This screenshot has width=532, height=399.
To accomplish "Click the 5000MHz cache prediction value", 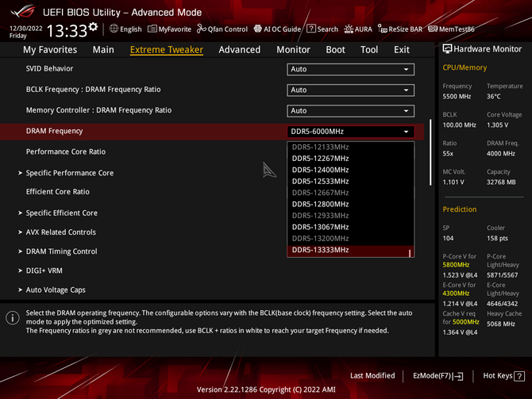I will tap(465, 322).
